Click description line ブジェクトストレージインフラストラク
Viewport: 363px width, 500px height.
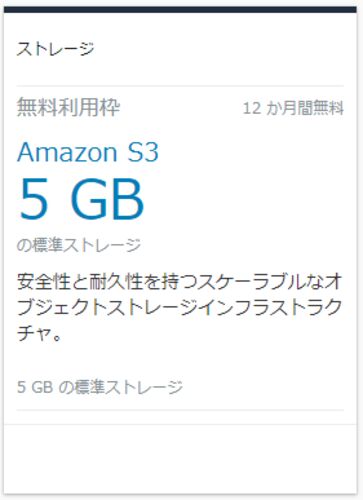(180, 307)
